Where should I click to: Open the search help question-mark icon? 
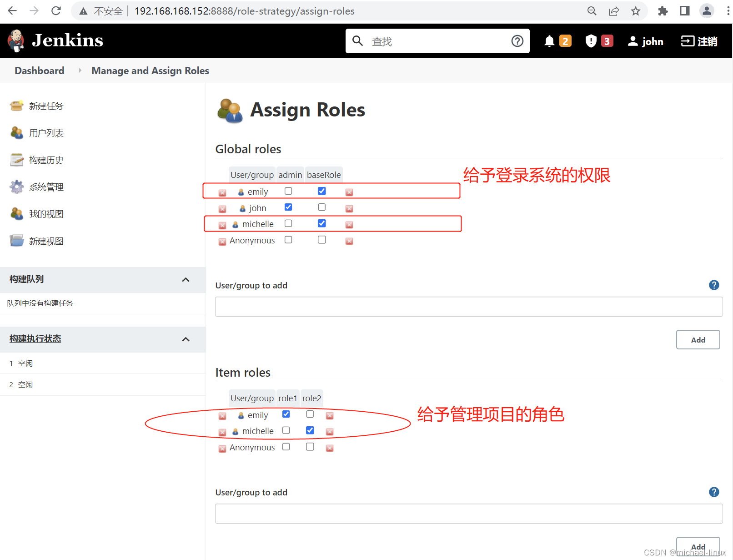pos(517,41)
